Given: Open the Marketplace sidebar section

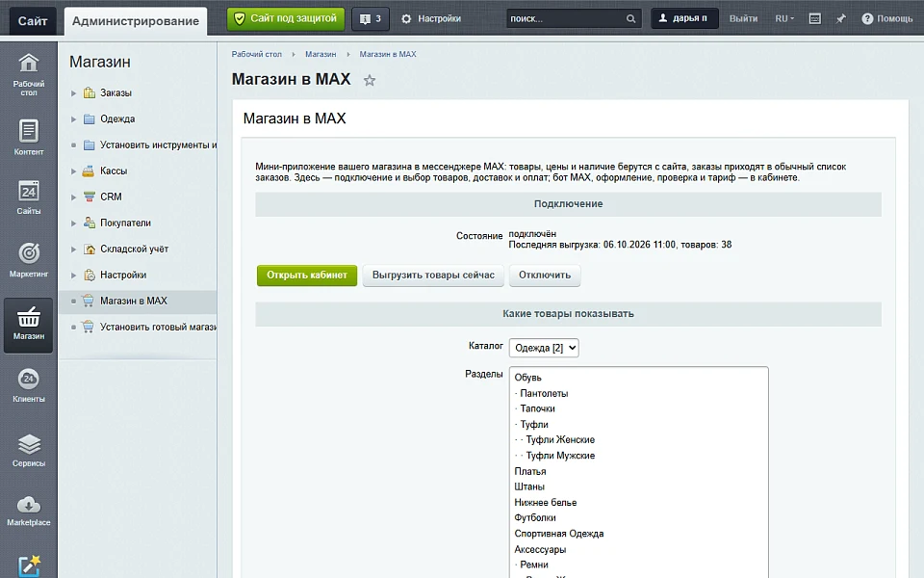Looking at the screenshot, I should [x=28, y=511].
